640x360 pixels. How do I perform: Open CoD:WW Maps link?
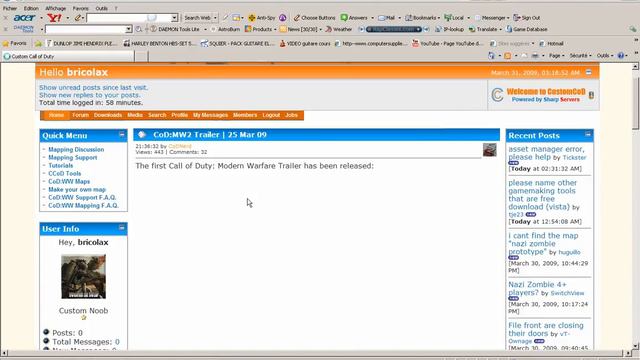(x=69, y=181)
